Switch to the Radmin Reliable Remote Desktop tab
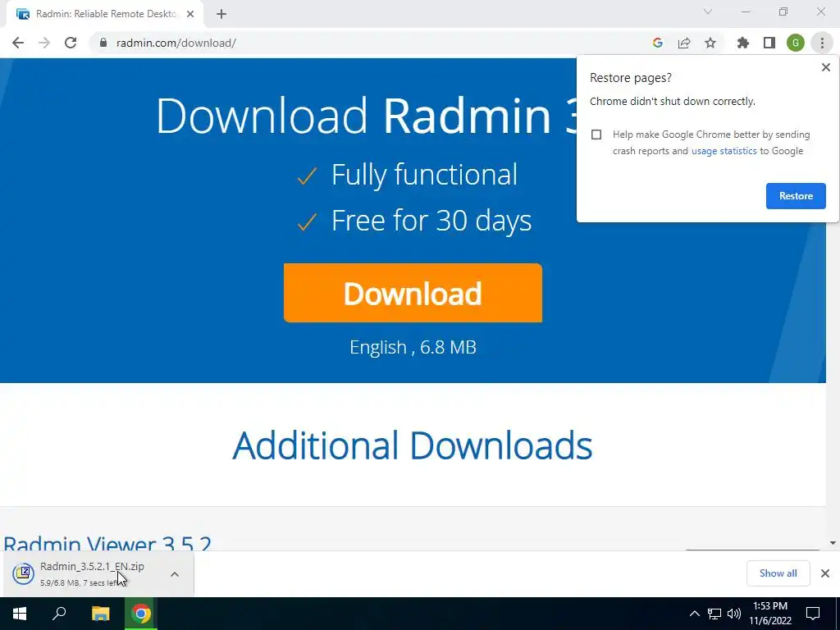This screenshot has height=630, width=840. 105,15
